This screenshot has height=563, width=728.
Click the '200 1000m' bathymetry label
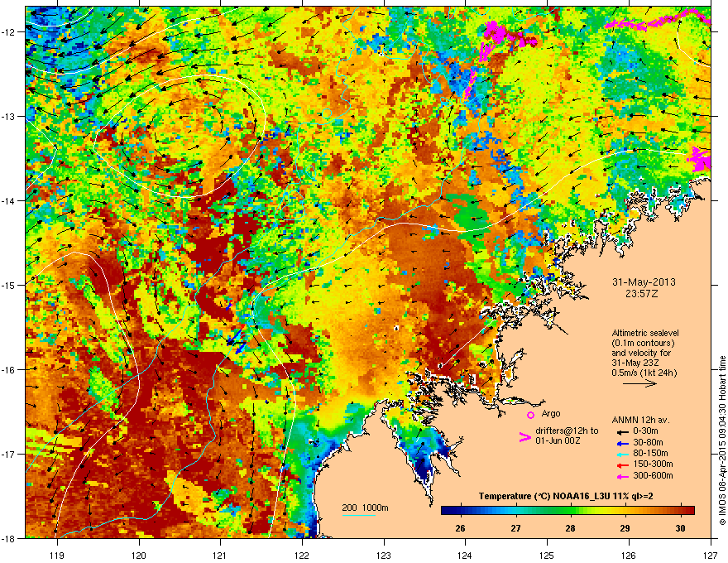tap(365, 508)
